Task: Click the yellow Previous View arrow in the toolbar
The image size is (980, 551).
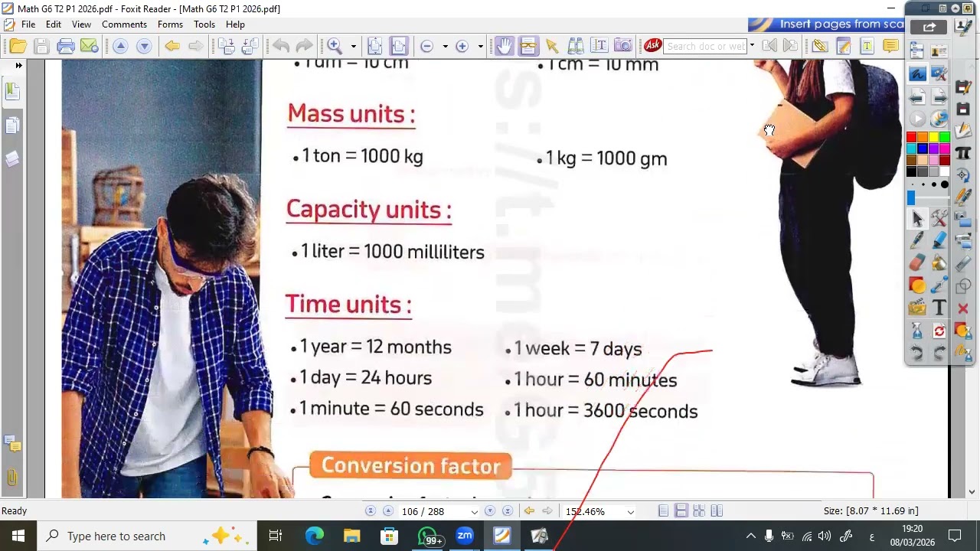Action: coord(172,47)
